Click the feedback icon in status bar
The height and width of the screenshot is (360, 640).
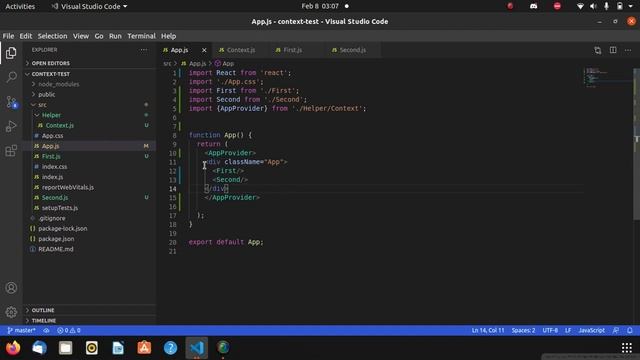(616, 330)
